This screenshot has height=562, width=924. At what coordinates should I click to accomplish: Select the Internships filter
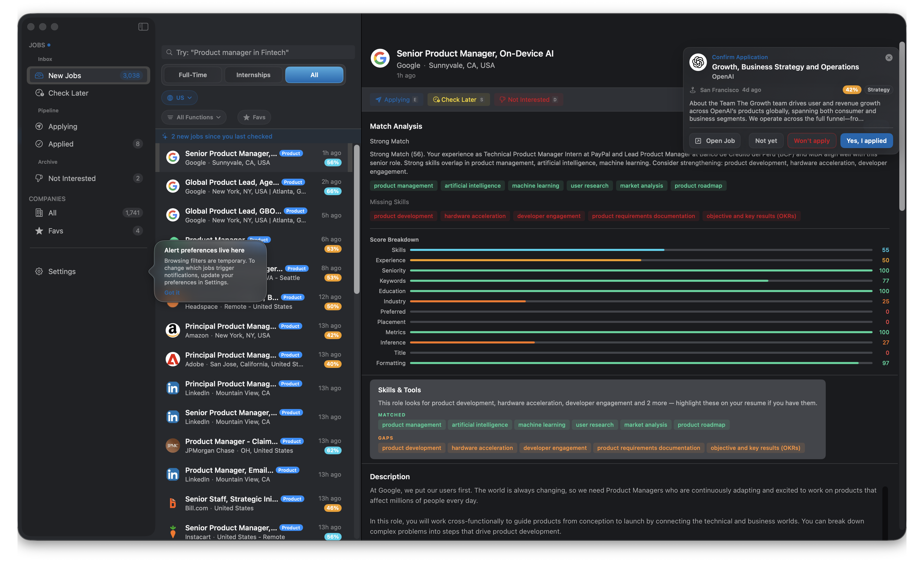[x=253, y=75]
